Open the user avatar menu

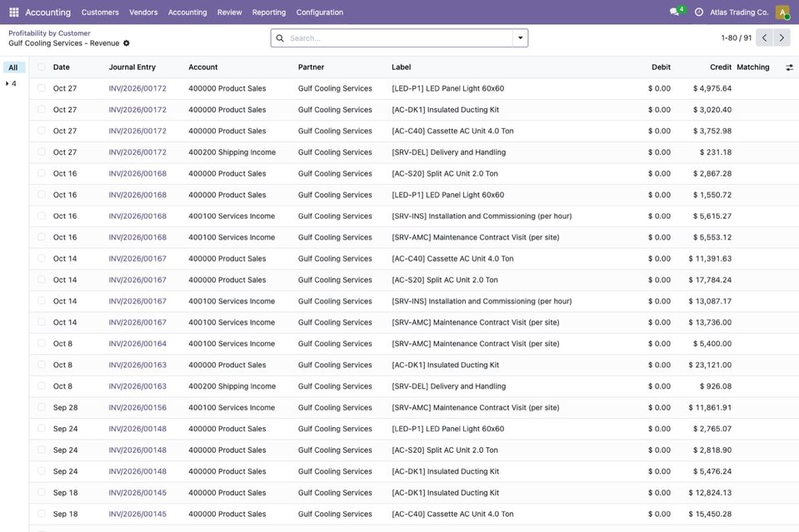(x=782, y=12)
